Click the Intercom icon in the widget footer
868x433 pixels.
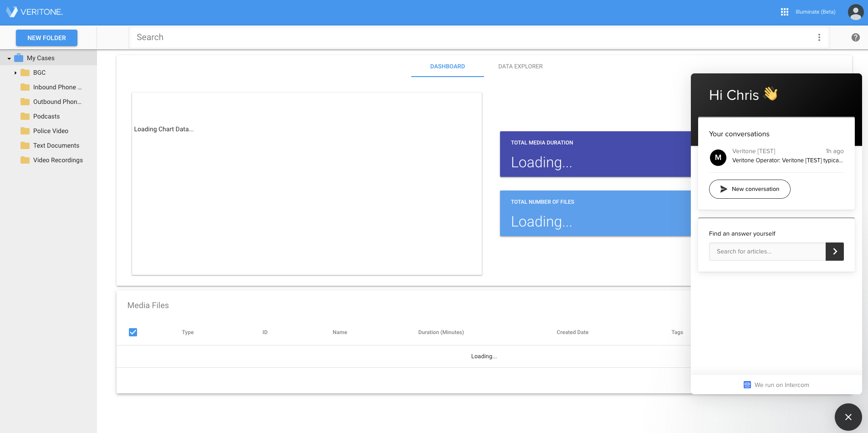pos(747,385)
